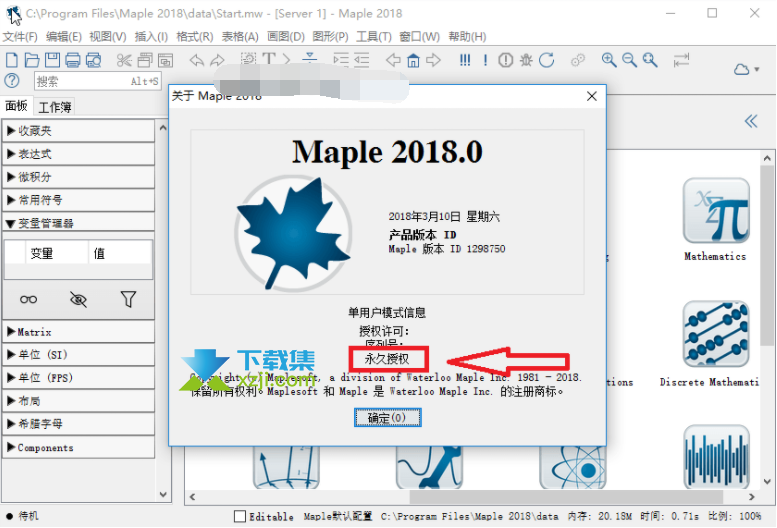Open the 文件(F) menu

20,37
